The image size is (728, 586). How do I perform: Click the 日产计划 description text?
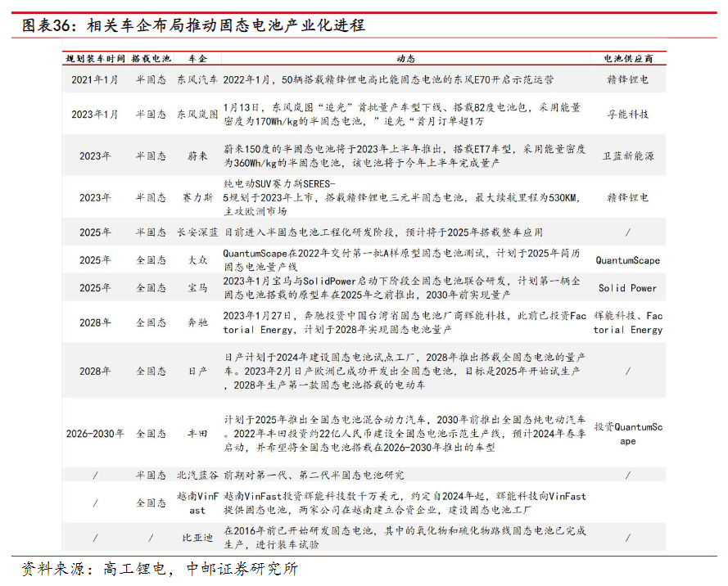tap(405, 372)
